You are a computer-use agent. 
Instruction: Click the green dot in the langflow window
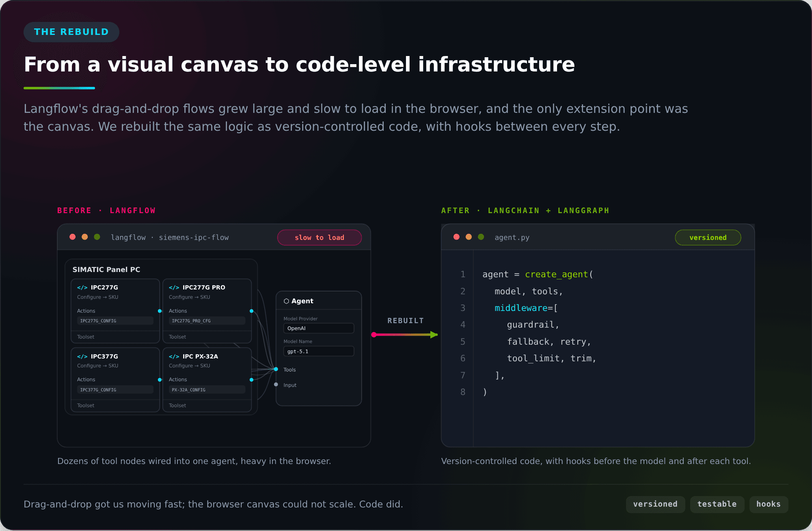click(x=97, y=237)
